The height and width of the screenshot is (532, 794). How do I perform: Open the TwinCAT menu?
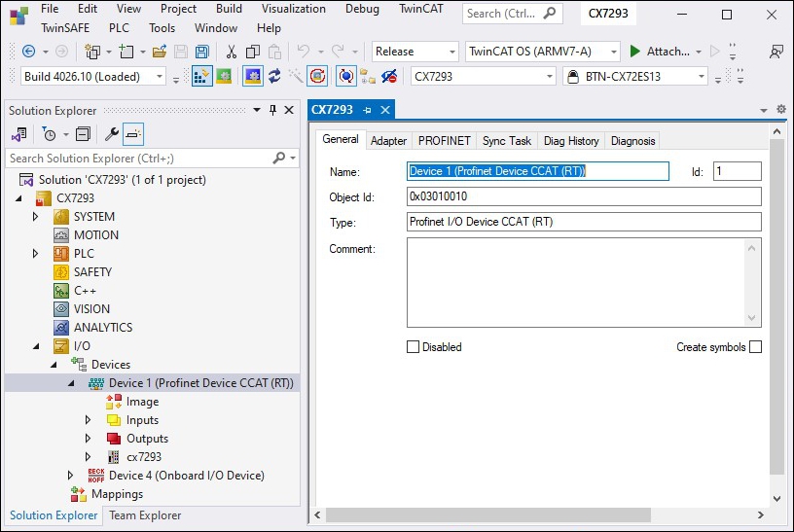420,9
